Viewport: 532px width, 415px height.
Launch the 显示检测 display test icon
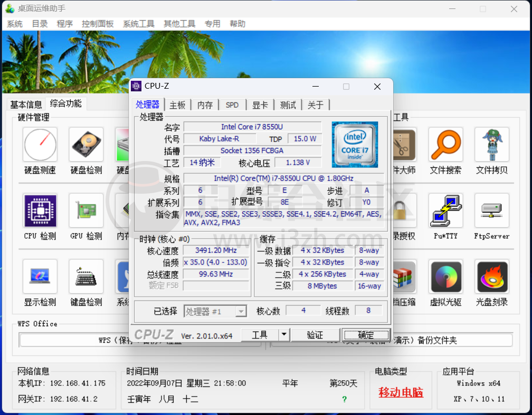point(40,277)
